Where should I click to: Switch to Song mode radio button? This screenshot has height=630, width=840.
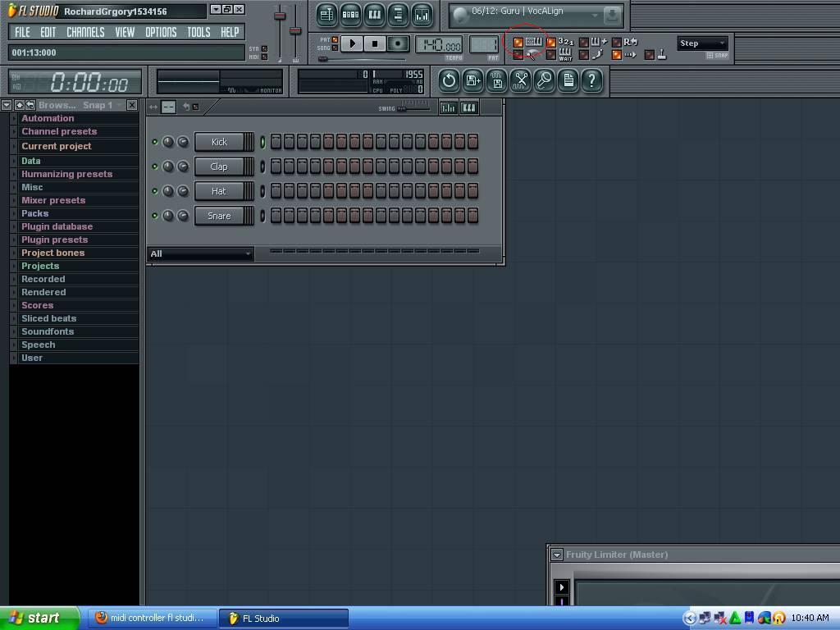point(335,48)
